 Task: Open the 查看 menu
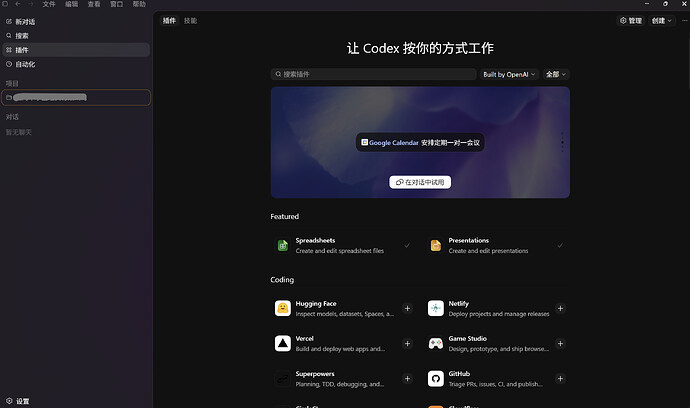pos(94,4)
